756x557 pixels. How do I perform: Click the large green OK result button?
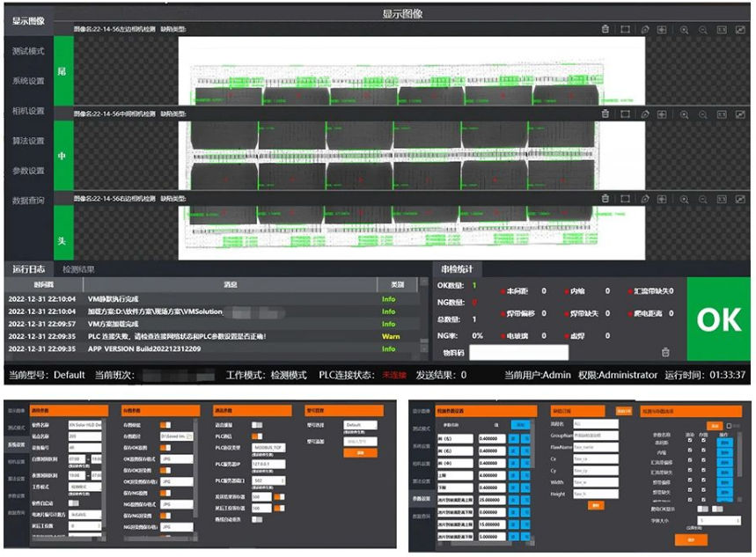point(718,319)
